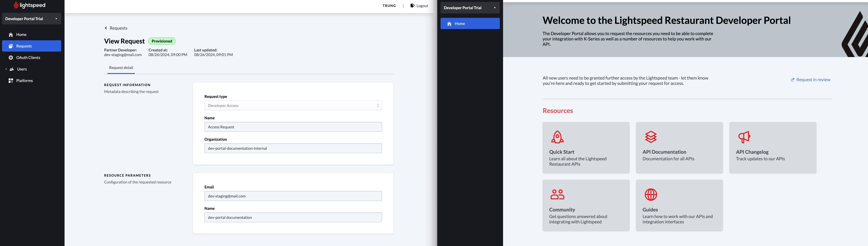868x246 pixels.
Task: Open the Guides globe card
Action: pos(679,205)
